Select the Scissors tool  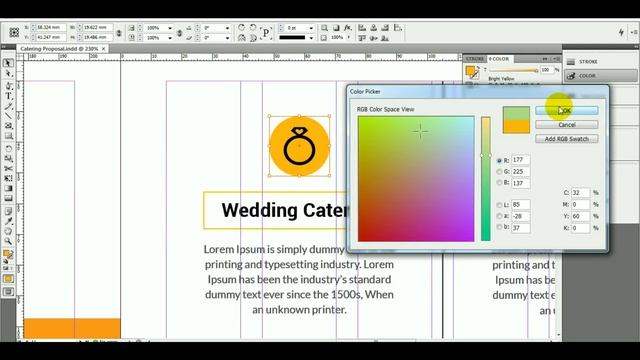8,168
